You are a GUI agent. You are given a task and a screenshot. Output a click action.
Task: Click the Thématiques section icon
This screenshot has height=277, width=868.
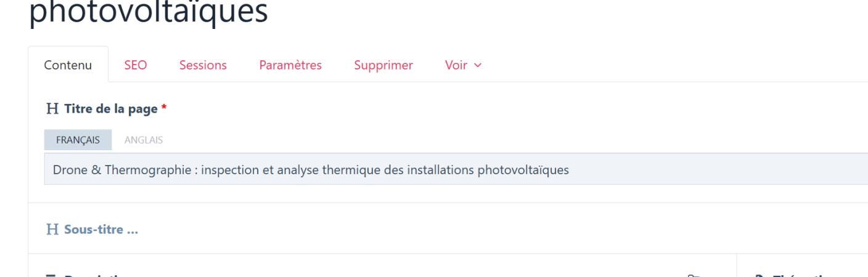point(760,275)
